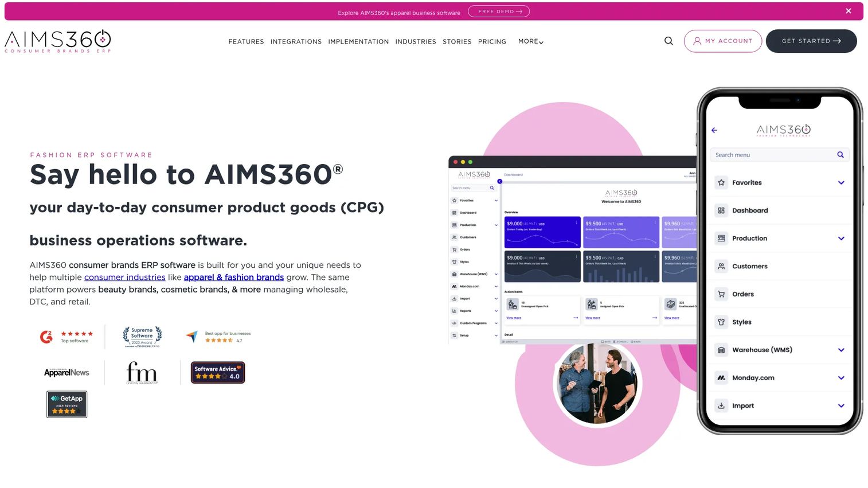
Task: Click the Monday.com logo icon in phone menu
Action: tap(721, 378)
